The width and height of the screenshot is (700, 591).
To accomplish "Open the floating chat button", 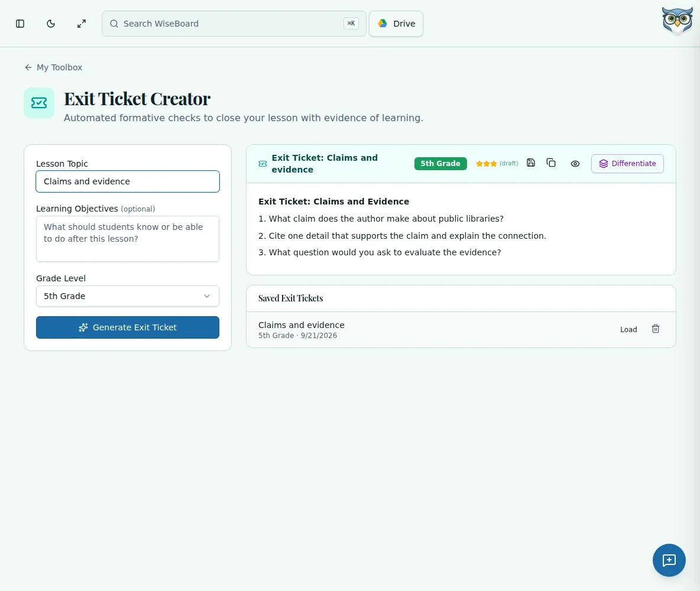I will pos(669,560).
